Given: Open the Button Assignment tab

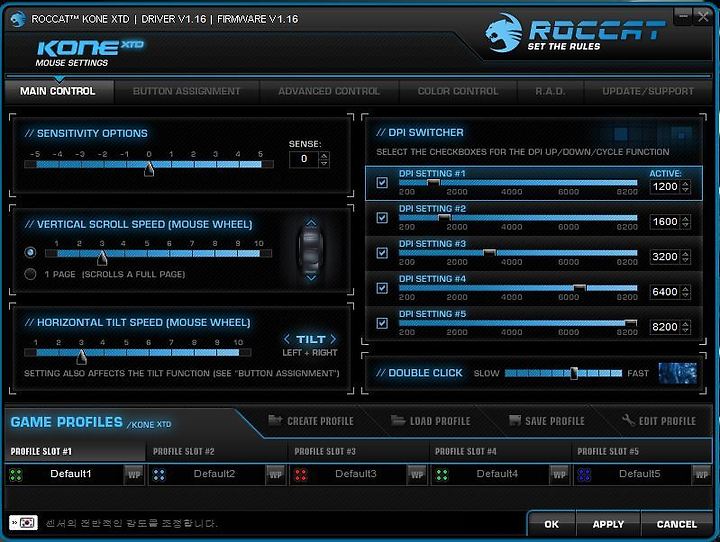Looking at the screenshot, I should click(x=186, y=91).
